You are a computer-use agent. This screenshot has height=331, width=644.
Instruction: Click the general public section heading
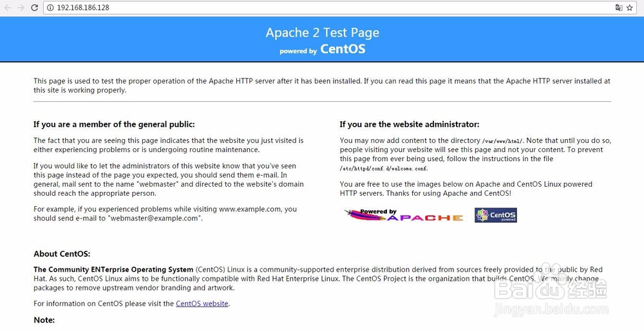[114, 124]
